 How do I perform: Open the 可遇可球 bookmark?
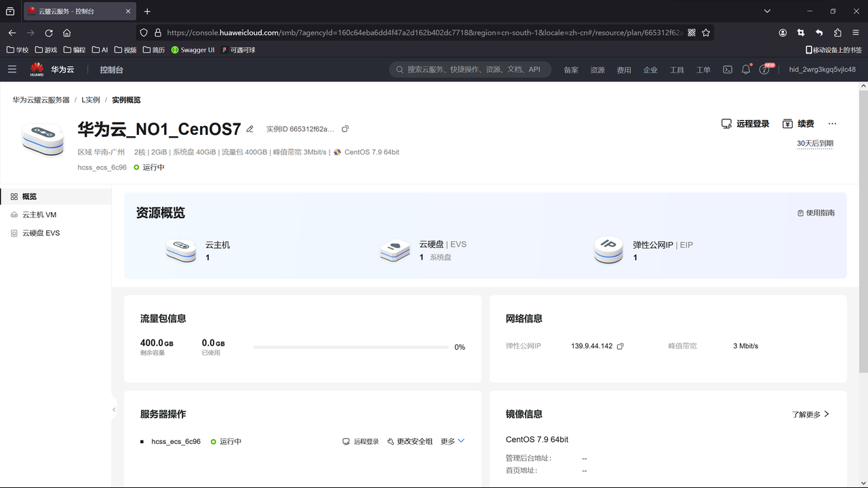(238, 49)
